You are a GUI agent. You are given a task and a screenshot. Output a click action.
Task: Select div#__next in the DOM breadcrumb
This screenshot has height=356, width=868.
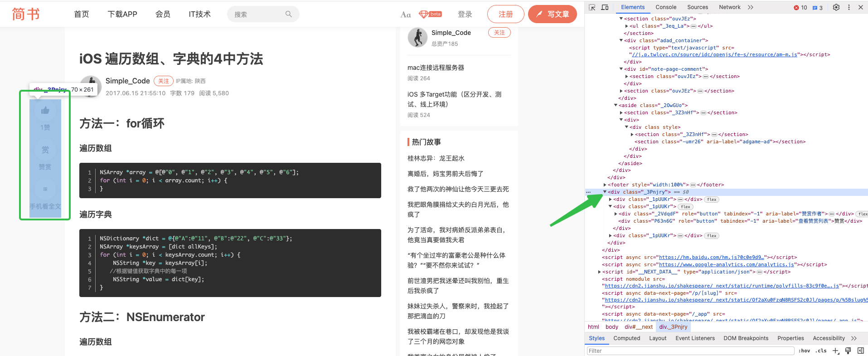(x=639, y=327)
